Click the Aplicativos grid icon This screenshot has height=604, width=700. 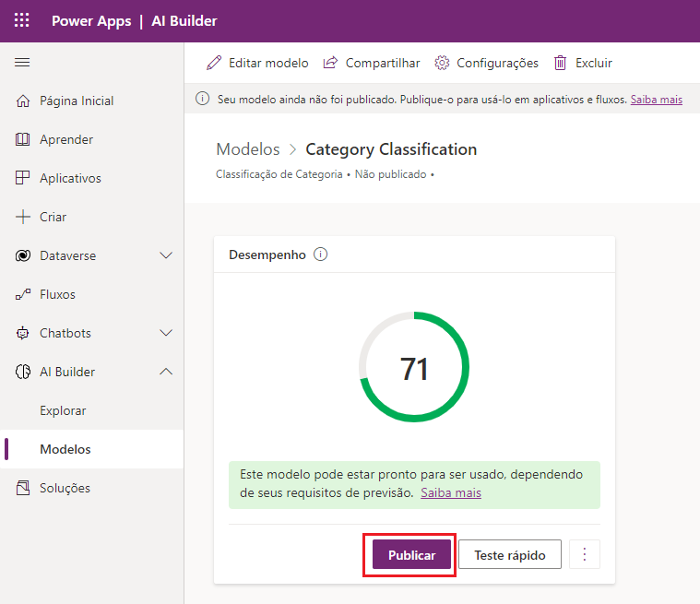(23, 178)
